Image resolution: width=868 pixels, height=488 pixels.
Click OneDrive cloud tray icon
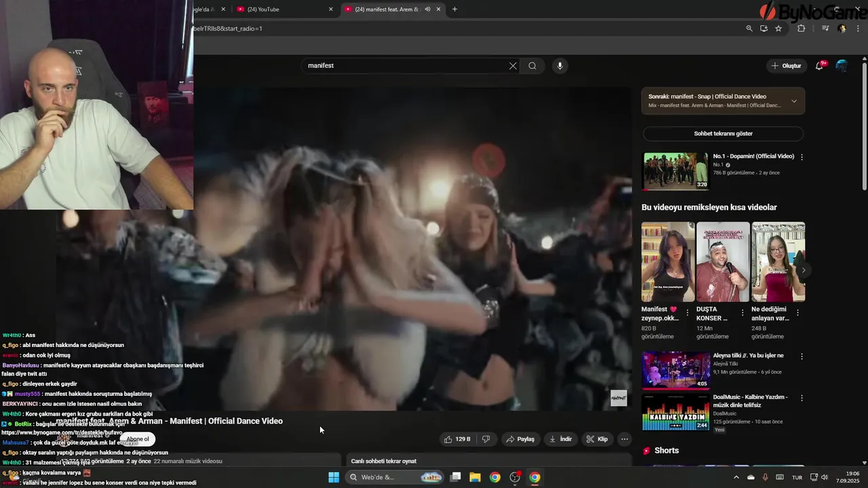tap(751, 477)
